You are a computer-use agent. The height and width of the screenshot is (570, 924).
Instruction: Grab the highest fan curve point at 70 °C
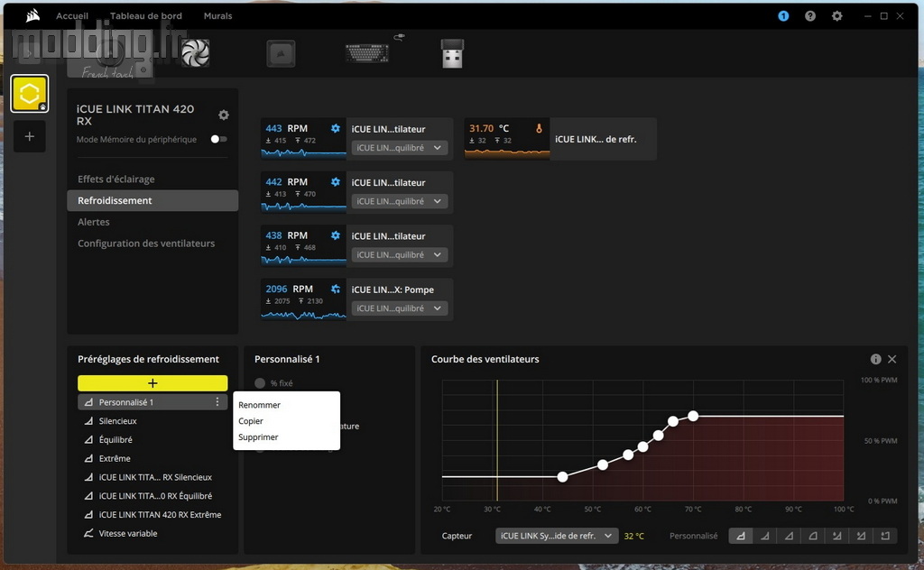coord(694,417)
